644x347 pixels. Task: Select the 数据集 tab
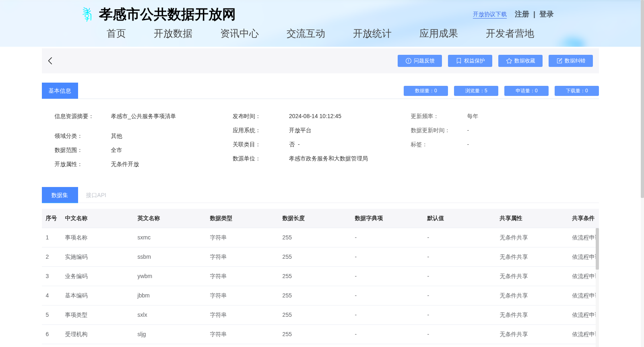click(x=60, y=195)
